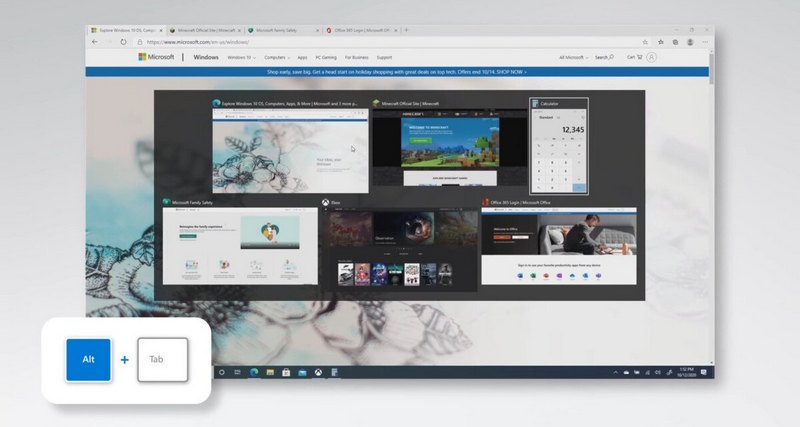Select the Office 365 Login window thumbnail

point(557,246)
